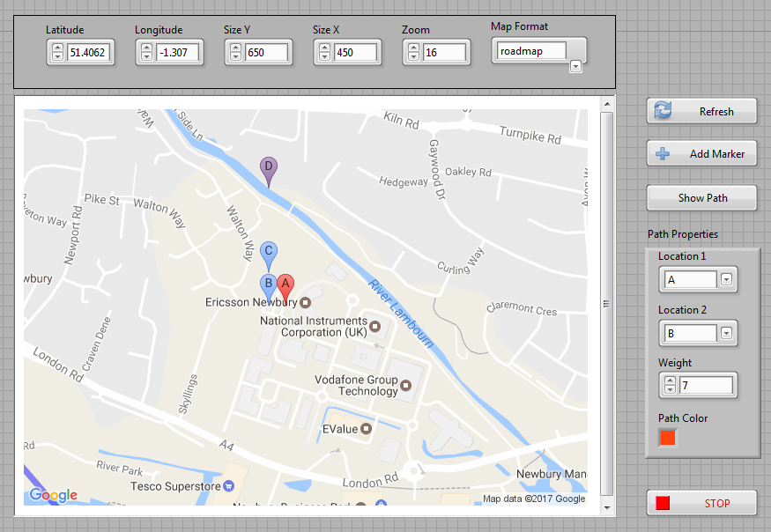The width and height of the screenshot is (771, 532).
Task: Click the Ericsson Newbury place icon
Action: pos(305,302)
